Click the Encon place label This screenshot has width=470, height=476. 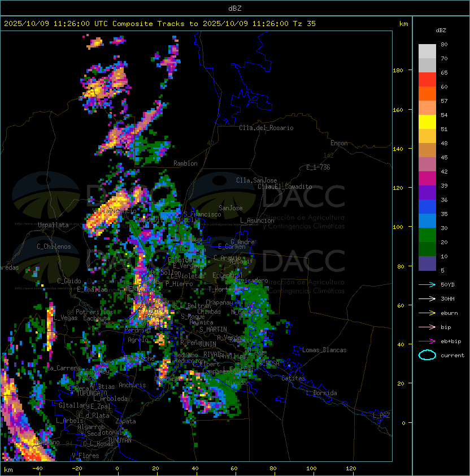click(x=339, y=143)
